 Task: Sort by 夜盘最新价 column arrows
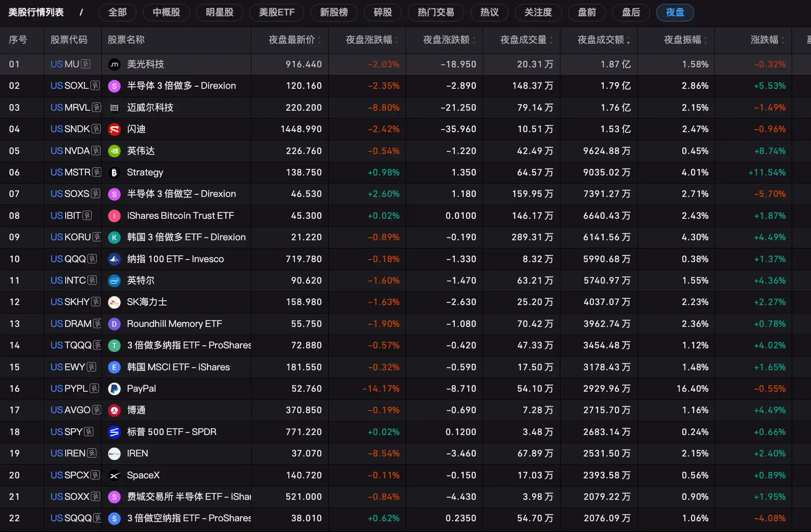320,40
